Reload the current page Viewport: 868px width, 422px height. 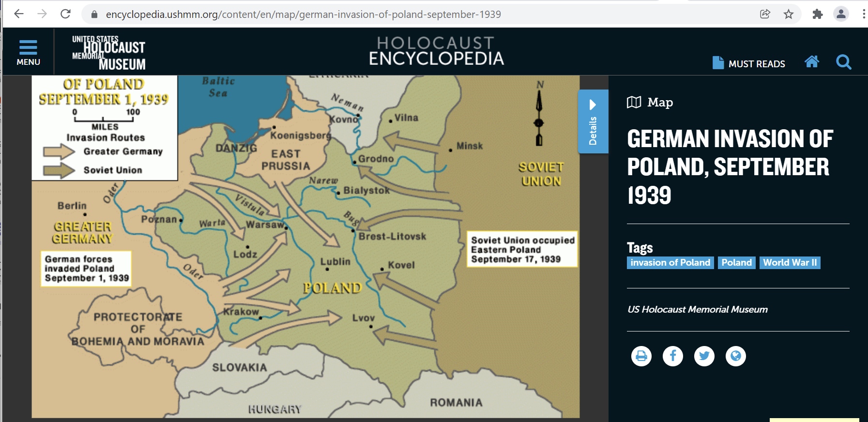(65, 14)
